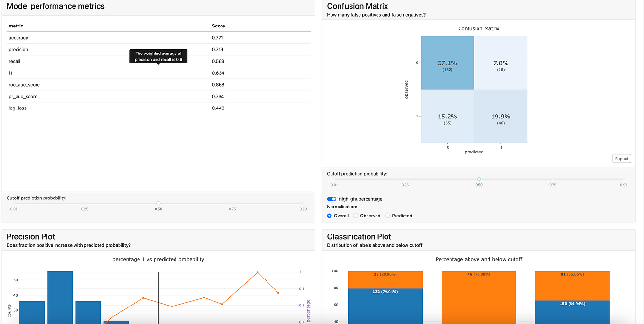The width and height of the screenshot is (644, 324).
Task: Select the Overall normalisation radio button
Action: [x=330, y=216]
